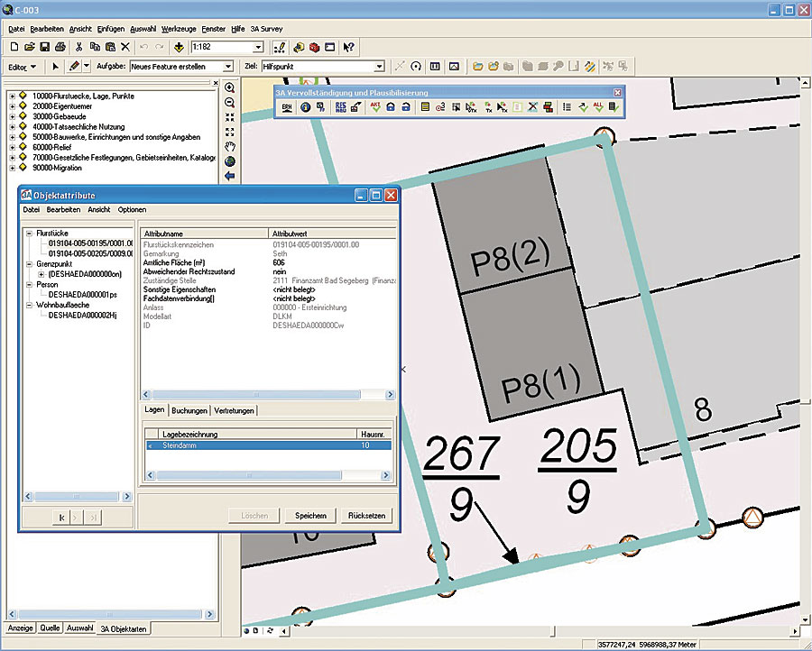812x651 pixels.
Task: Expand the (DESHAEDA000000cn) tree node
Action: pos(42,274)
